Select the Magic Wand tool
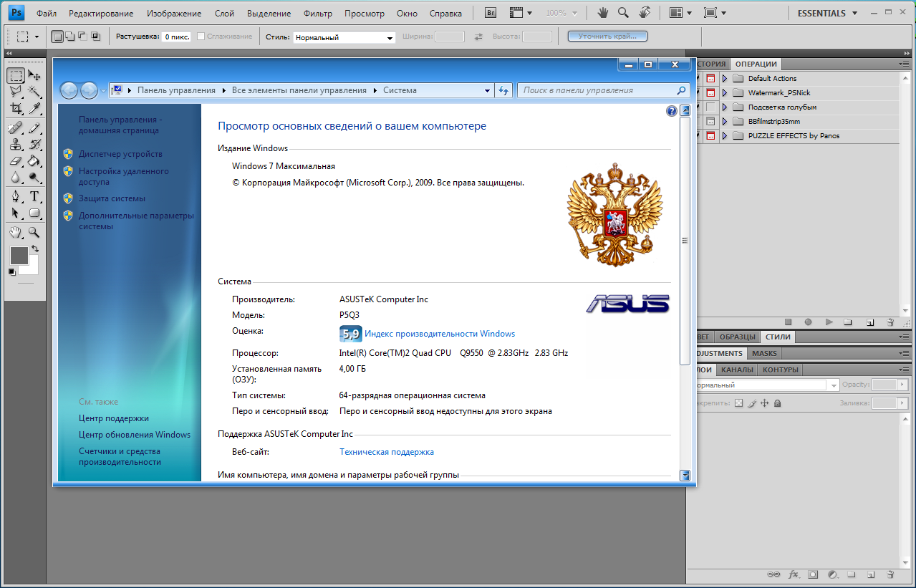 pyautogui.click(x=34, y=92)
